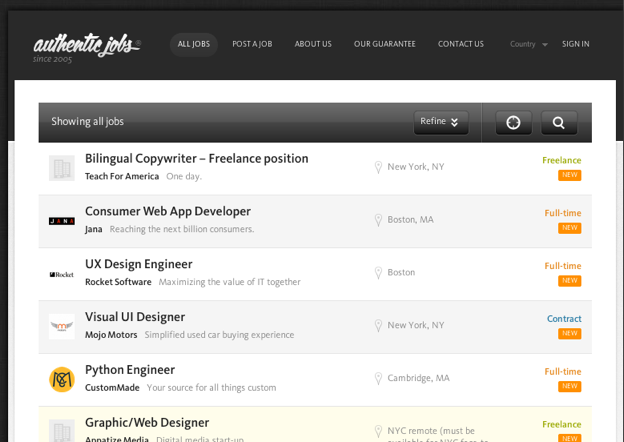The width and height of the screenshot is (624, 442).
Task: Click the Authentic Jobs logo
Action: pyautogui.click(x=86, y=45)
